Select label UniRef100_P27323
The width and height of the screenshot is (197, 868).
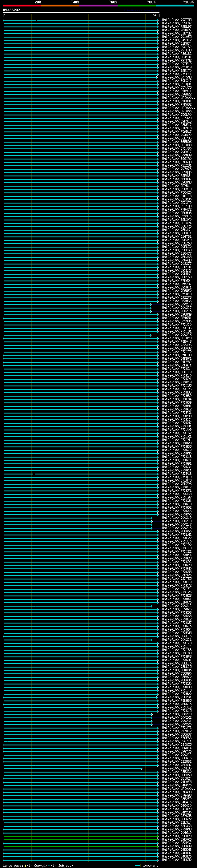click(176, 118)
